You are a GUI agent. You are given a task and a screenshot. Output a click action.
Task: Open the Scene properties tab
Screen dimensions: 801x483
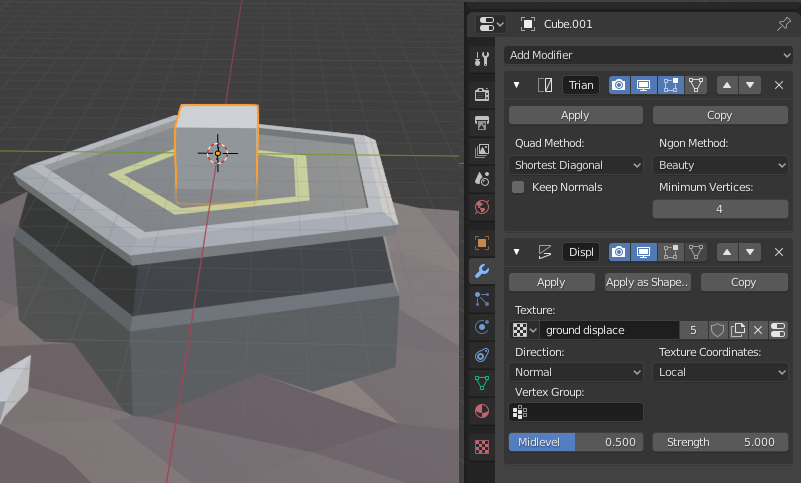pos(482,179)
